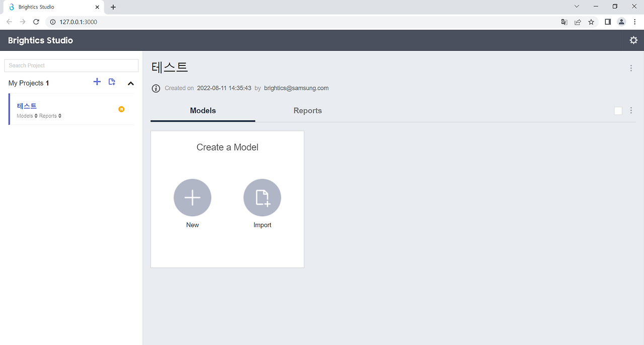This screenshot has width=644, height=345.
Task: Select the Models tab
Action: pos(203,111)
